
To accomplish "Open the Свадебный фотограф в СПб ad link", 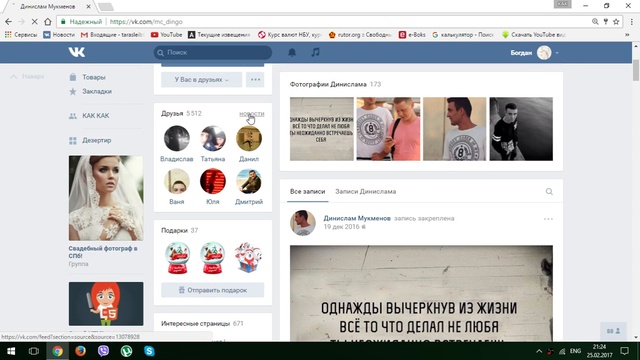I will pyautogui.click(x=103, y=252).
